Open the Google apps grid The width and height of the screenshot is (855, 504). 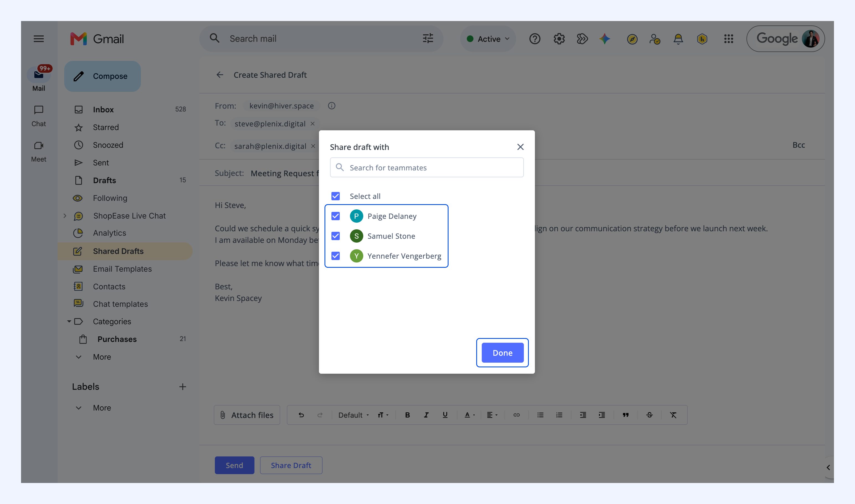(x=728, y=39)
